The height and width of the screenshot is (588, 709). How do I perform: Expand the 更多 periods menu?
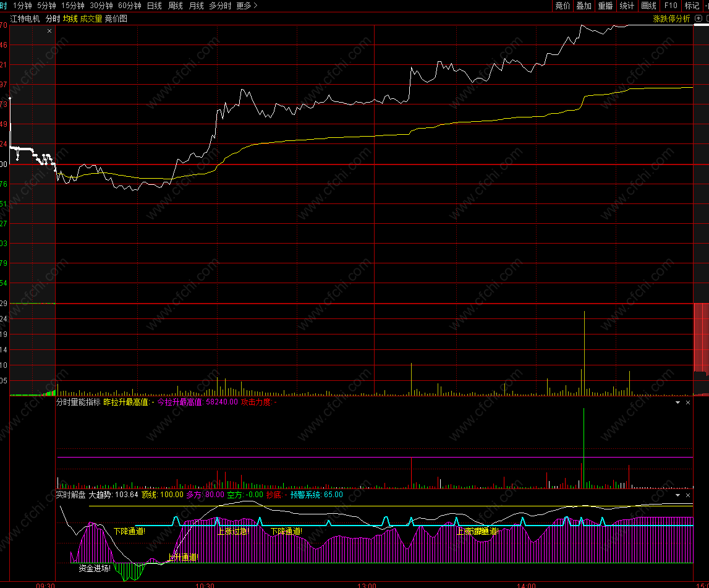pos(247,6)
